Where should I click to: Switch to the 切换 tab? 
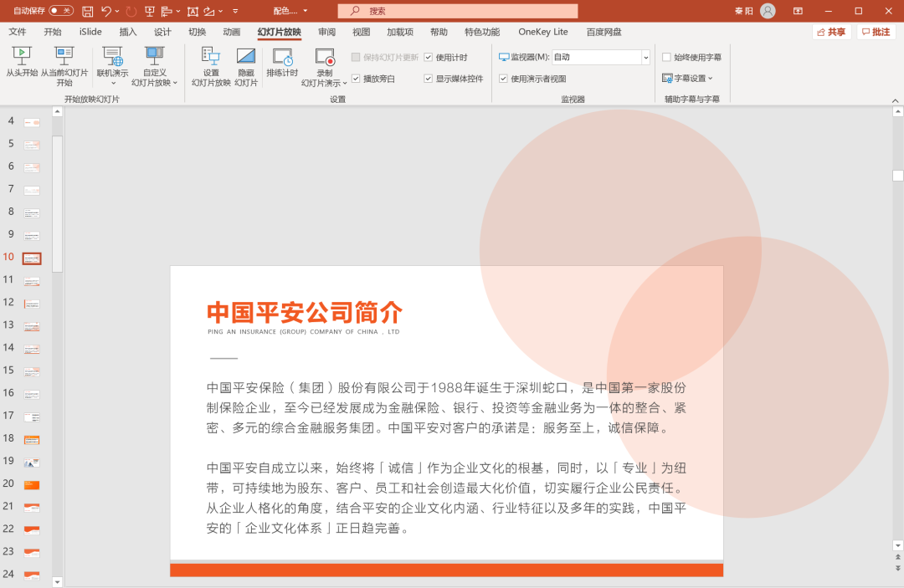click(x=198, y=32)
